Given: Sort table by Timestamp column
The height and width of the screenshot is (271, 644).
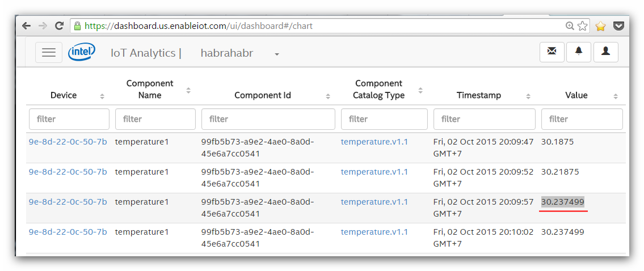Looking at the screenshot, I should pos(528,96).
